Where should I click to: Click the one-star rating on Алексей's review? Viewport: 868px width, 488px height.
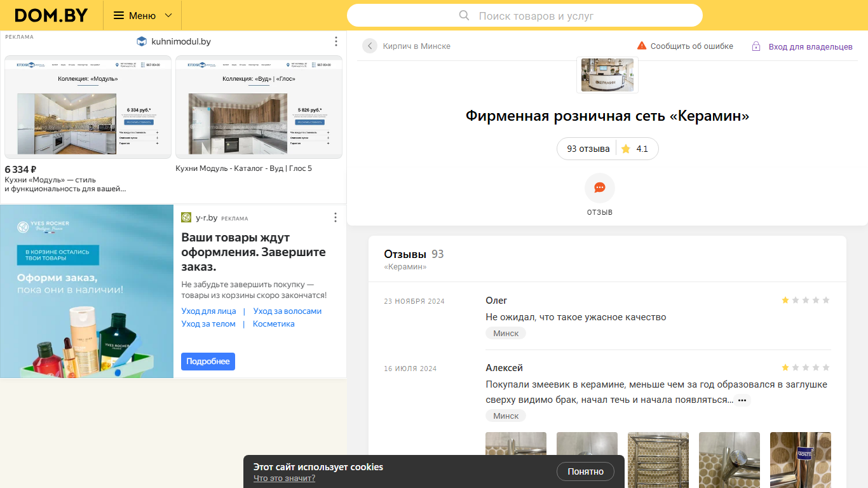tap(806, 367)
